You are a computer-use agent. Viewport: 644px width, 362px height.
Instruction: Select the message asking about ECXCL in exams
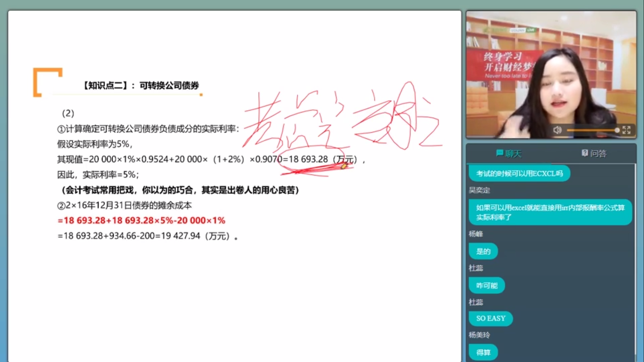(519, 174)
